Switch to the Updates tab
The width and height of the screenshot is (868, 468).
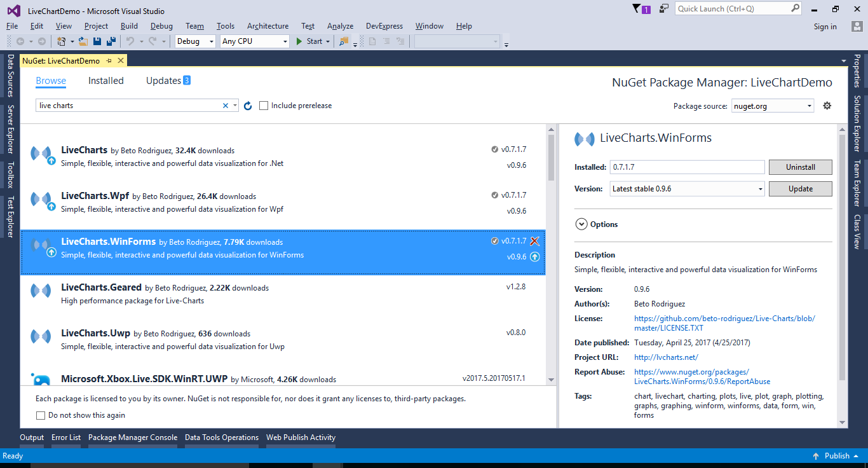pos(168,81)
